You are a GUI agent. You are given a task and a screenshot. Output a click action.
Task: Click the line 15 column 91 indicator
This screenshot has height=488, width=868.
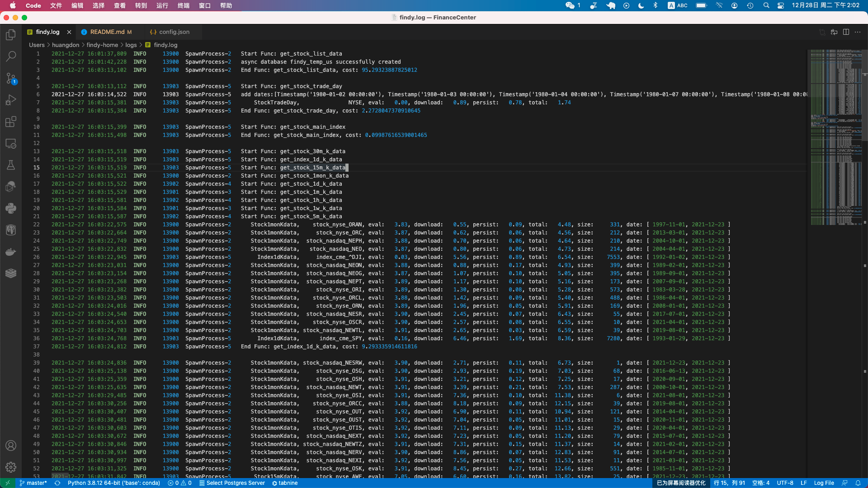coord(729,483)
